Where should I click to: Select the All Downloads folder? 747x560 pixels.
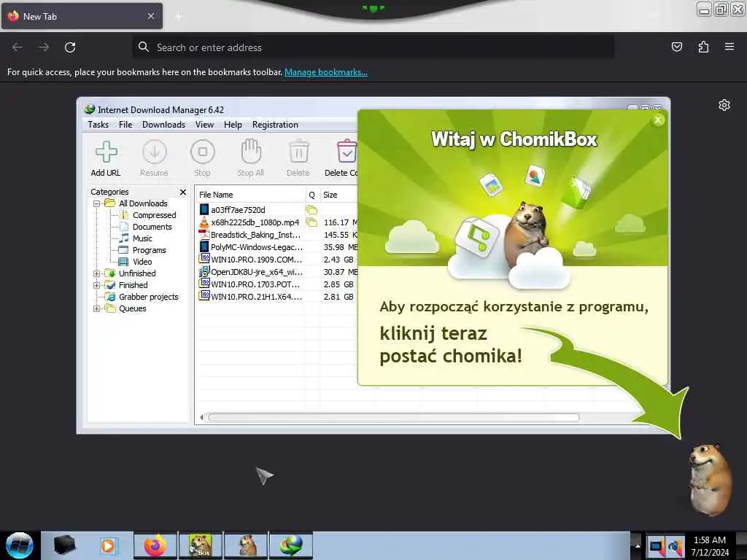[143, 203]
